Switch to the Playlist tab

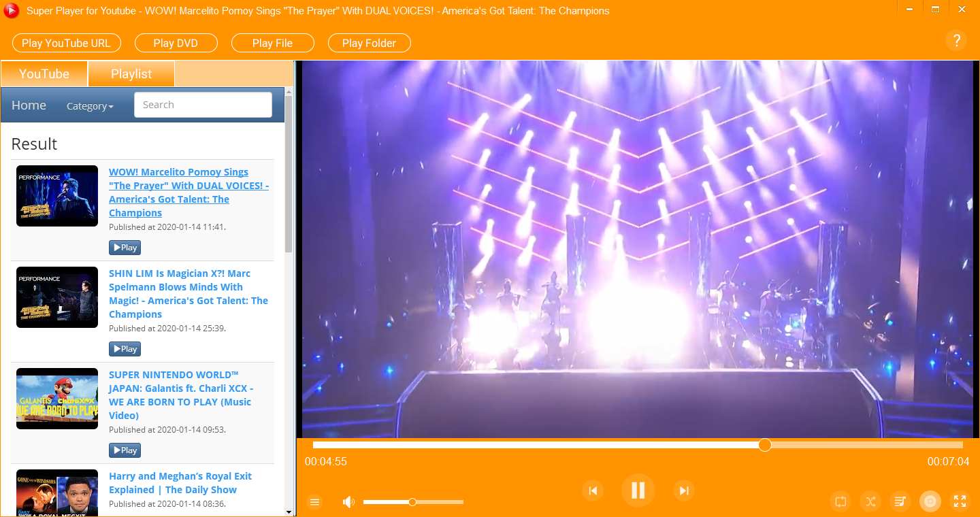point(131,73)
